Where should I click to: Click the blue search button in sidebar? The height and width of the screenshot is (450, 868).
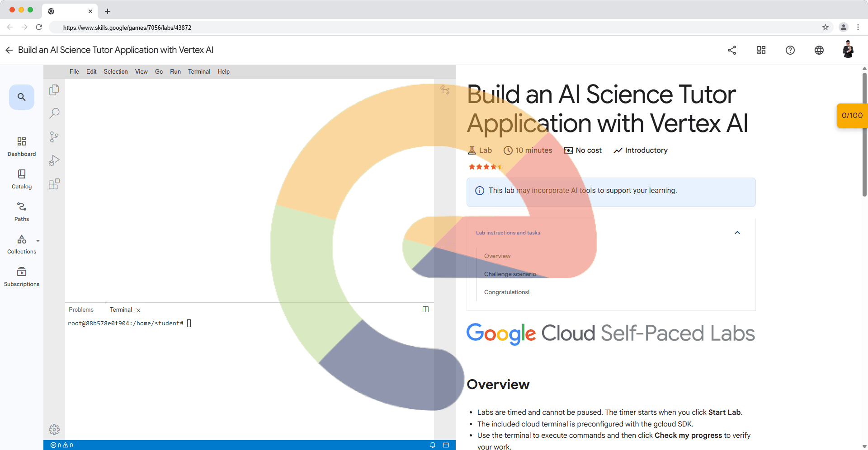22,97
